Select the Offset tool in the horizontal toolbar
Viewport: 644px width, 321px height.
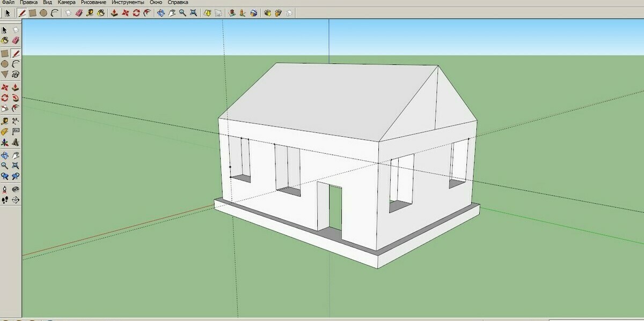(x=147, y=13)
